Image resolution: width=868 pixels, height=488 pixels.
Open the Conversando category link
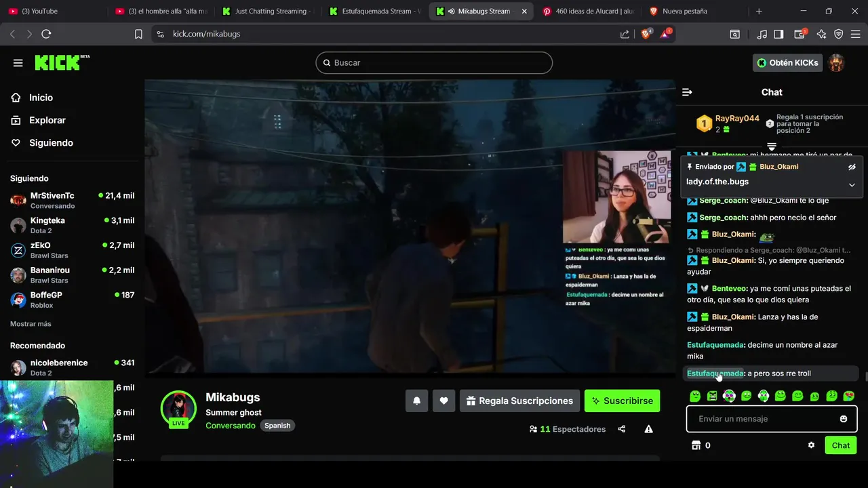(231, 426)
